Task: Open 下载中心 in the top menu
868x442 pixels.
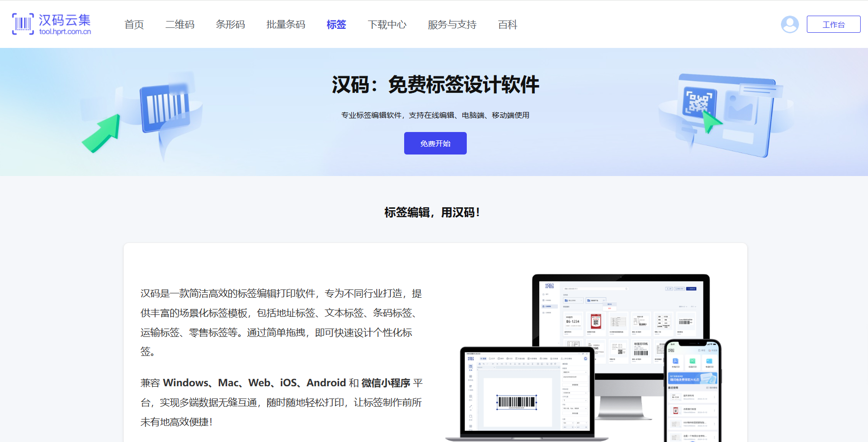Action: click(x=387, y=24)
